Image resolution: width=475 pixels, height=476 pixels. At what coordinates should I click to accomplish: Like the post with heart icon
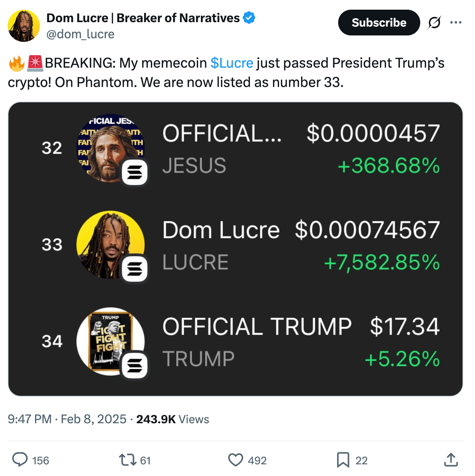click(x=235, y=459)
